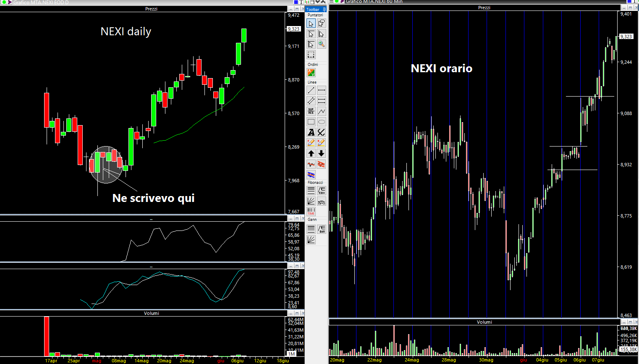Select the vertical-line pointer tool
This screenshot has height=364, width=639.
(322, 34)
